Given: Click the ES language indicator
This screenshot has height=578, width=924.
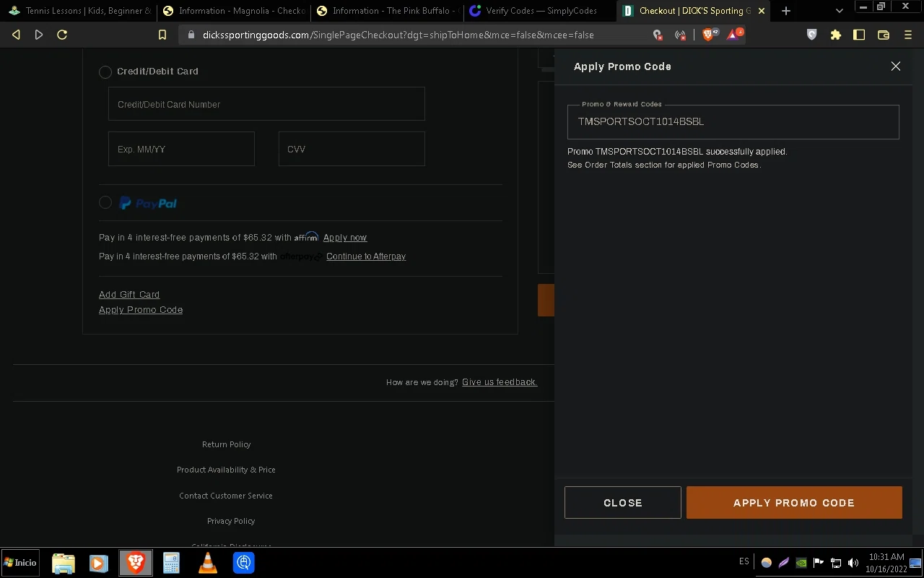Looking at the screenshot, I should coord(744,561).
